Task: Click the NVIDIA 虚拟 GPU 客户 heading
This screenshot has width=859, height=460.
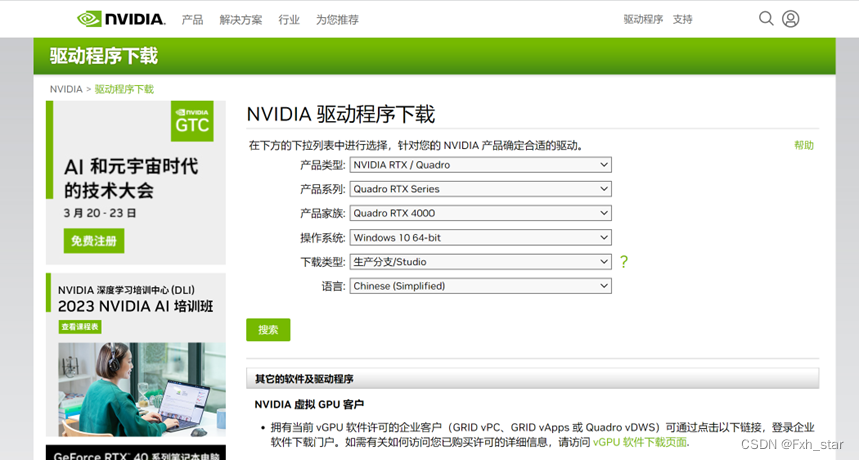Action: point(309,404)
